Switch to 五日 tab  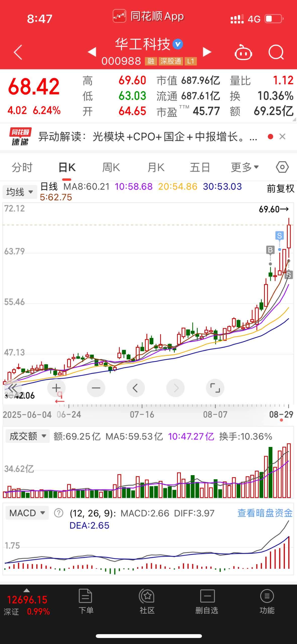coord(200,167)
